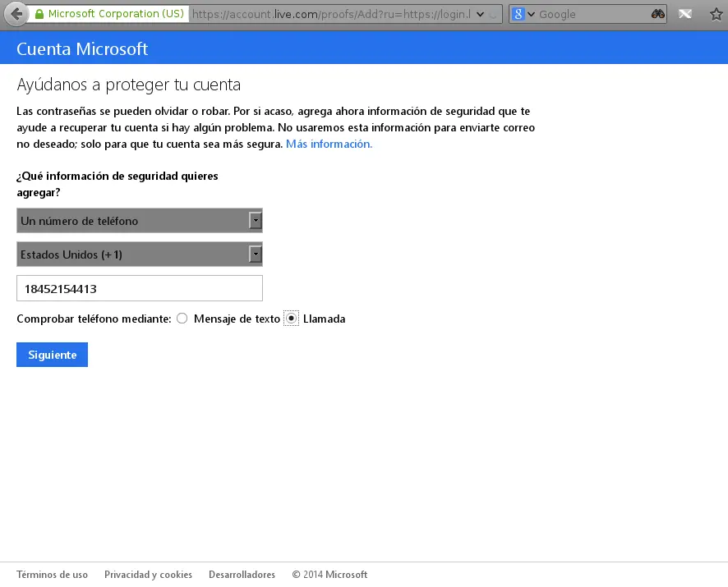Image resolution: width=728 pixels, height=587 pixels.
Task: Click the phone number field with 18452154413
Action: [140, 288]
